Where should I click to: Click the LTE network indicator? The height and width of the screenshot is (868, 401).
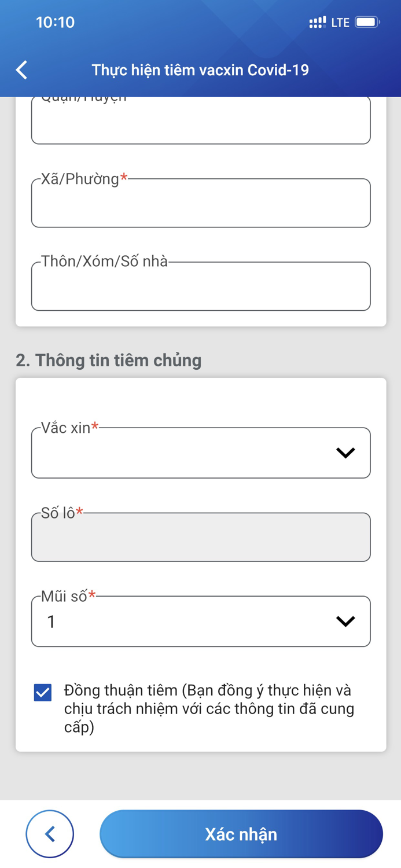(340, 22)
